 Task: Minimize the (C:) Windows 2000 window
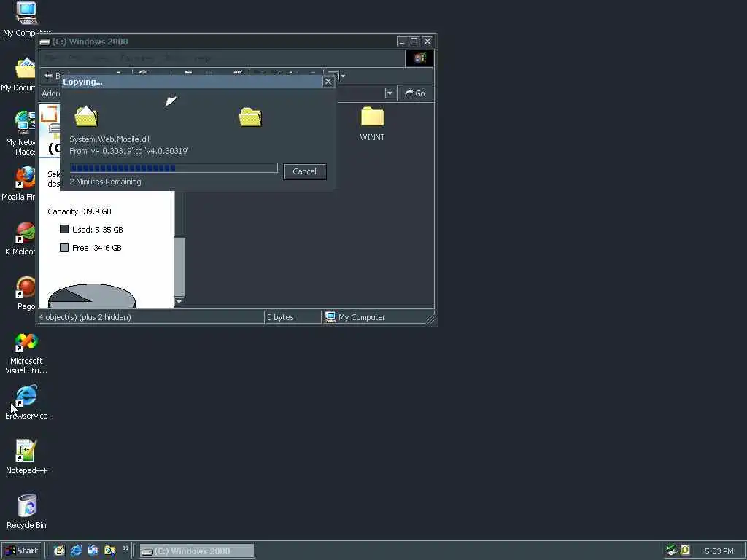tap(402, 42)
